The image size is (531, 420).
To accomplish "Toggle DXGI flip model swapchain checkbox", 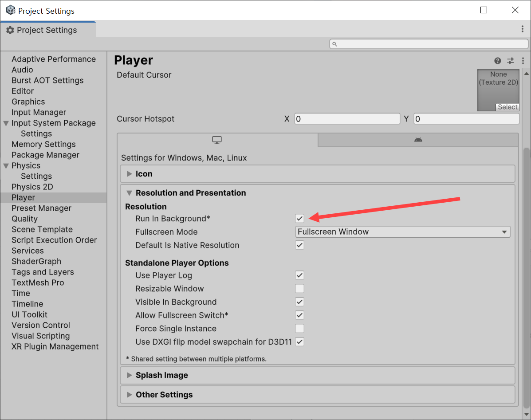I will coord(300,342).
